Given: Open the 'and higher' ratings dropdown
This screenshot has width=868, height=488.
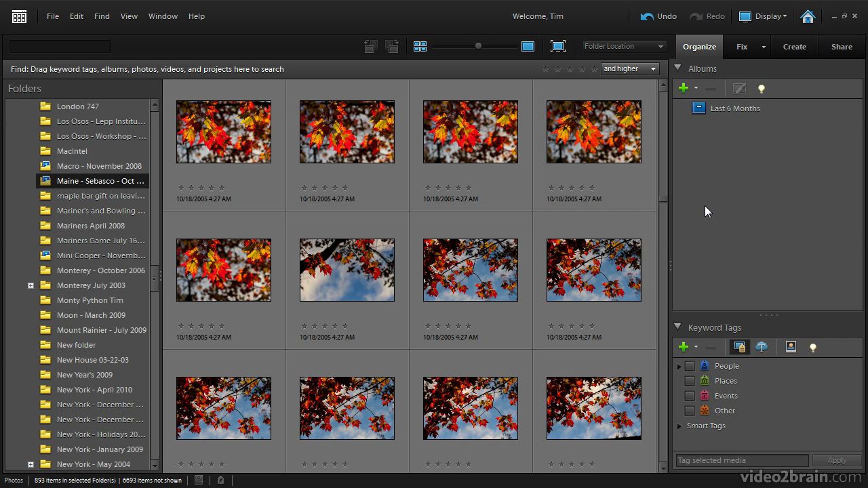Looking at the screenshot, I should click(629, 68).
